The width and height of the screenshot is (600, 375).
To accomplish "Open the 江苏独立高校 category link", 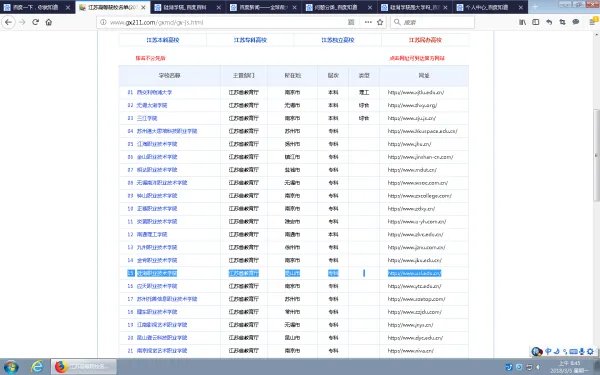I will coord(338,40).
